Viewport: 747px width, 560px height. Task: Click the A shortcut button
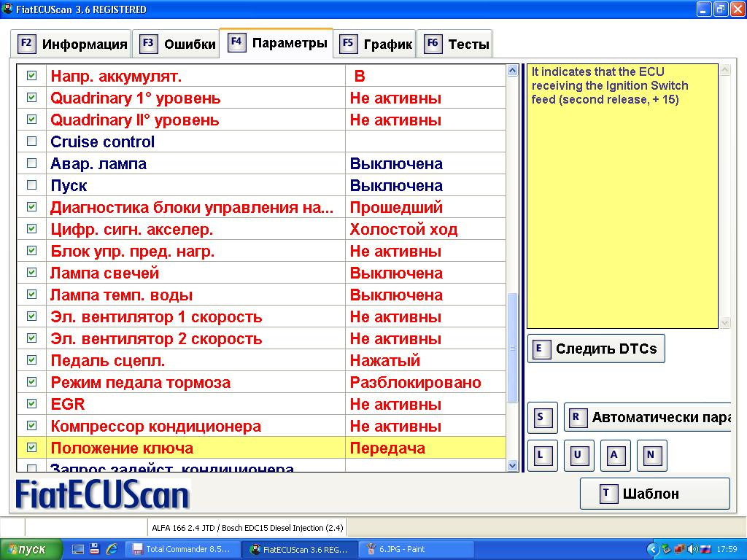pos(615,455)
